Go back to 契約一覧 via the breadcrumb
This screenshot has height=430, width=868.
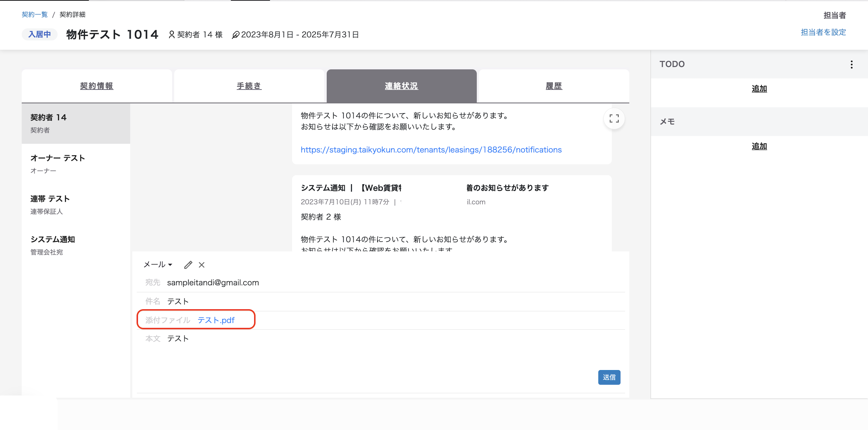[x=35, y=14]
